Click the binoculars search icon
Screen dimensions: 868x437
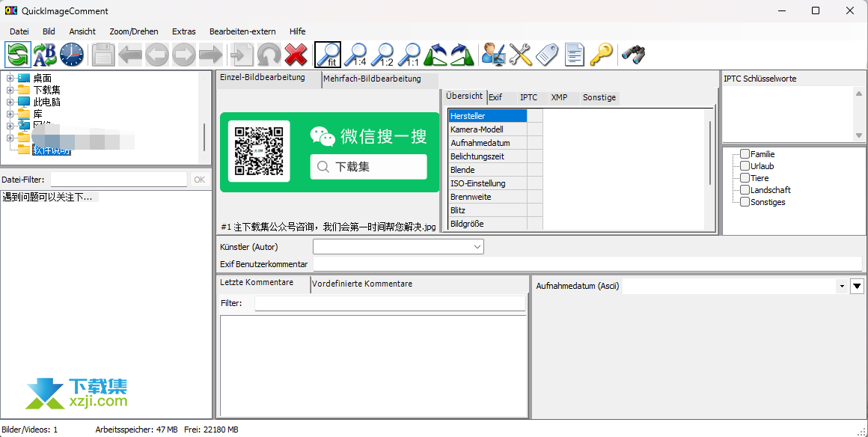[x=633, y=55]
